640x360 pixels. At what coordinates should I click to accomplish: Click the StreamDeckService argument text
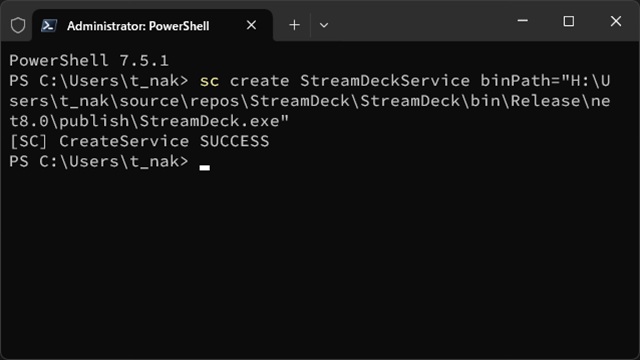pos(385,81)
